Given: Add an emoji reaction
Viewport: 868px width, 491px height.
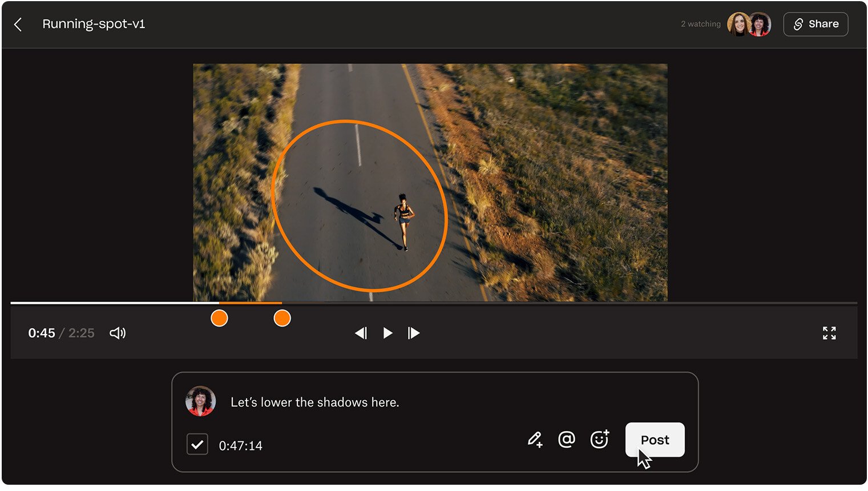Looking at the screenshot, I should click(x=599, y=439).
